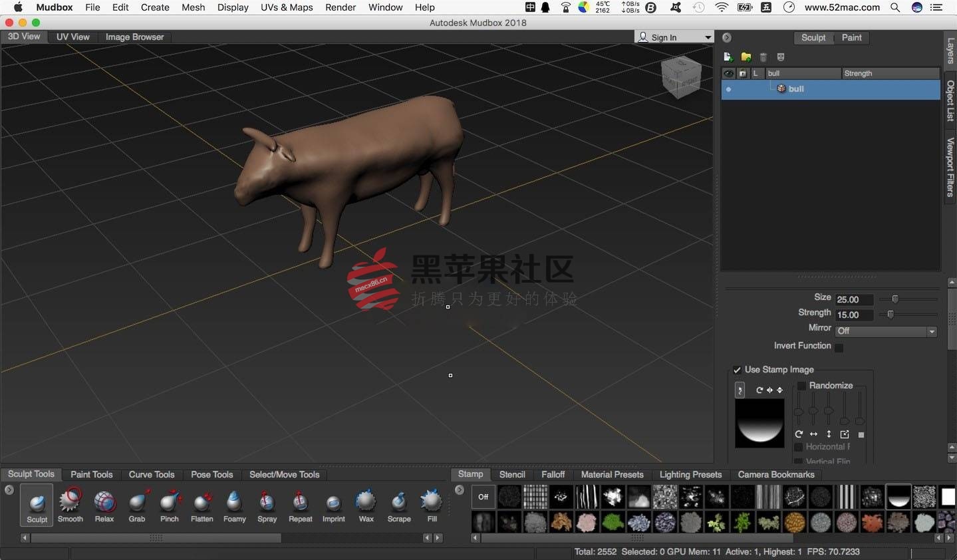Select the vertical stripes stamp thumbnail
The image size is (957, 560).
846,497
